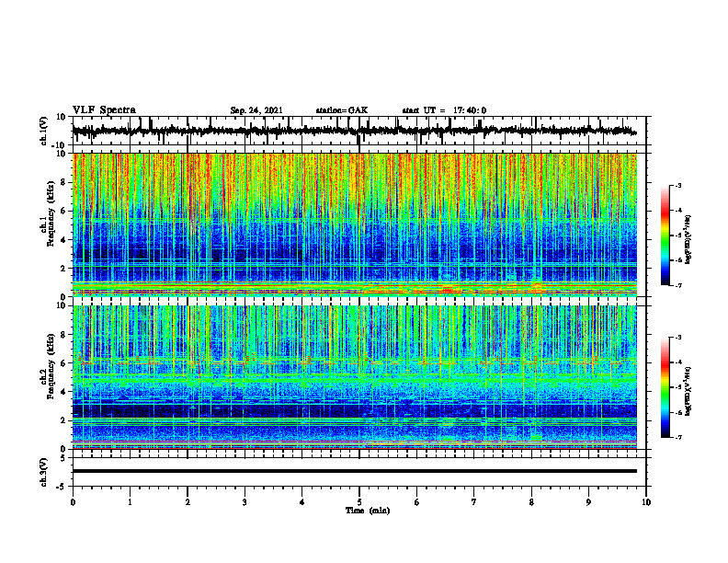Select the date text "Sep. 24, 2021"
The width and height of the screenshot is (728, 563).
256,110
